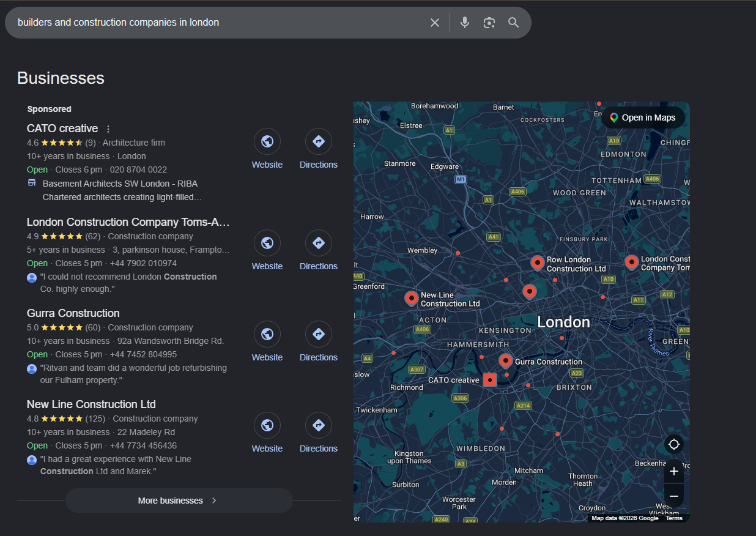This screenshot has width=756, height=536.
Task: Click the Open in Maps button
Action: [x=643, y=117]
